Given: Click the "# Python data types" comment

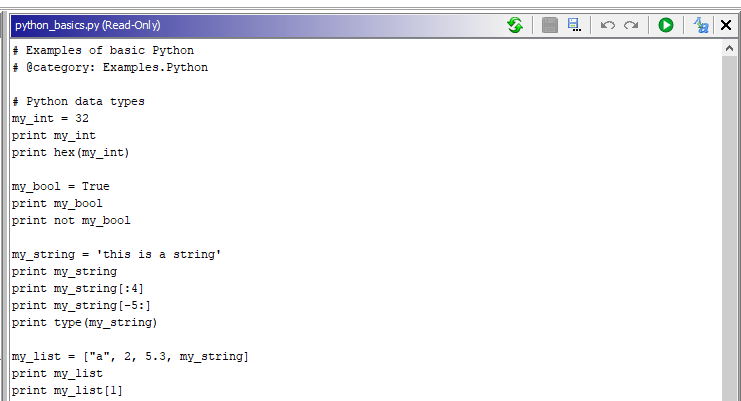Looking at the screenshot, I should coord(78,101).
